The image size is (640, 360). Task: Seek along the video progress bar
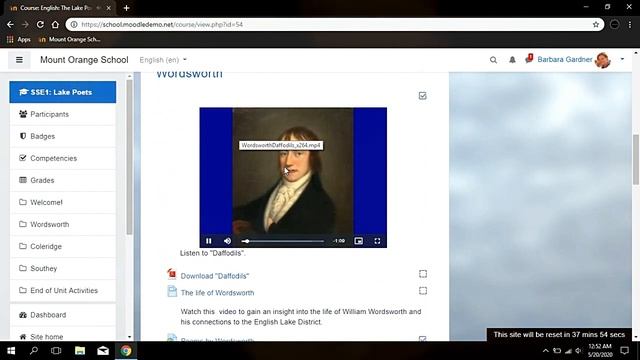click(x=283, y=241)
